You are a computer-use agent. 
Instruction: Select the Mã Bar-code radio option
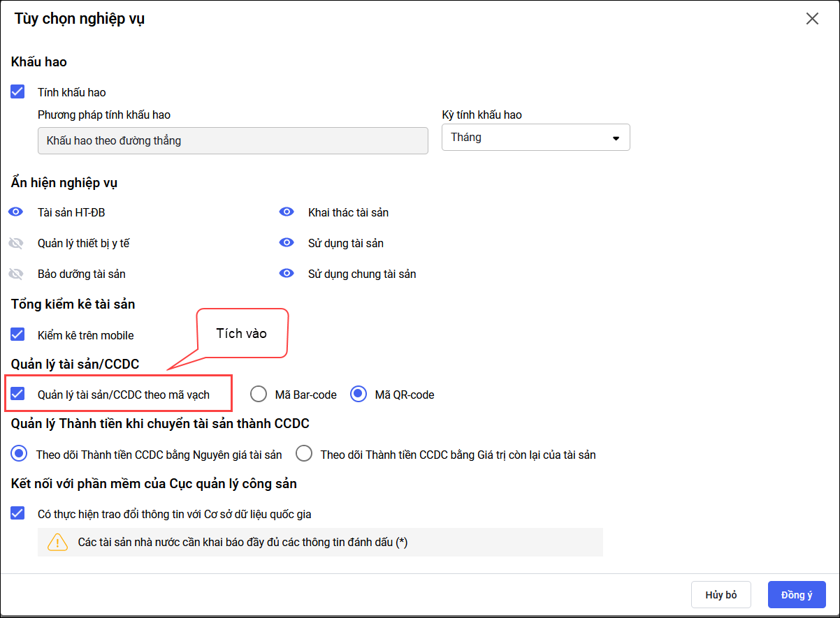259,395
